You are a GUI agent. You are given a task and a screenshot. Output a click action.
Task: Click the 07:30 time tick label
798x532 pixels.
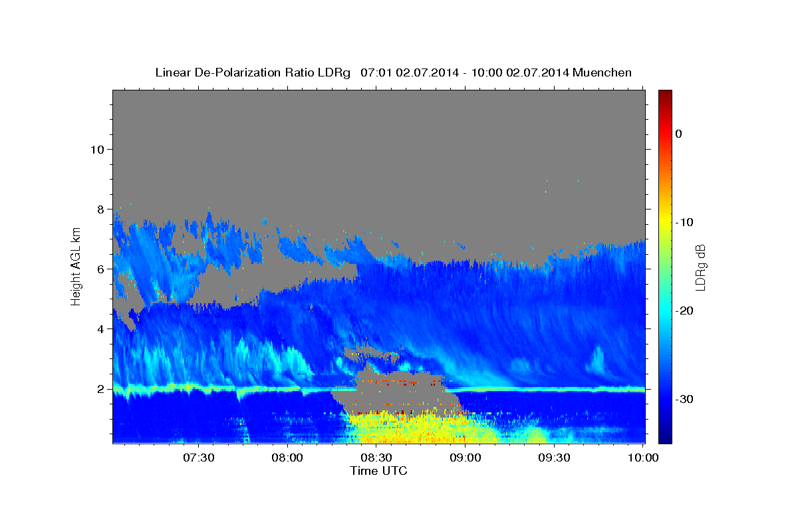pos(198,458)
